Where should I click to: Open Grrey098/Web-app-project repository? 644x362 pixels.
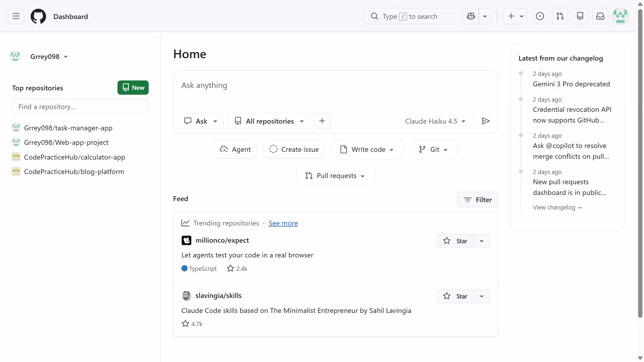coord(66,142)
